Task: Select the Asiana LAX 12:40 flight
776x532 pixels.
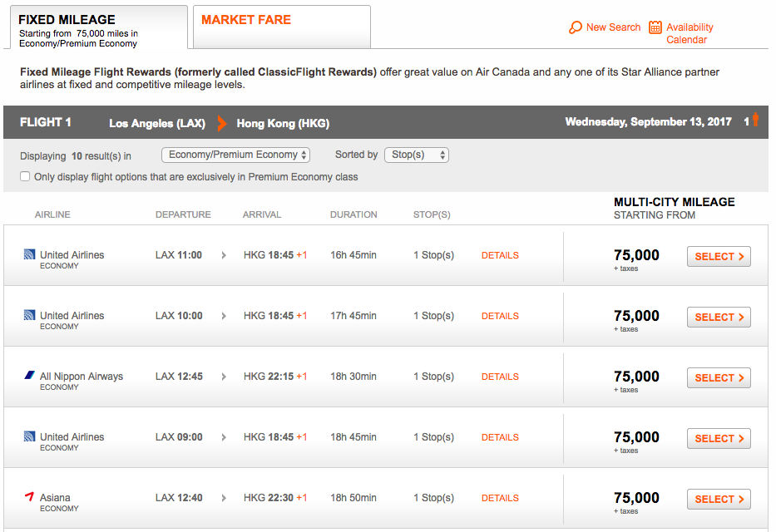Action: pos(719,499)
